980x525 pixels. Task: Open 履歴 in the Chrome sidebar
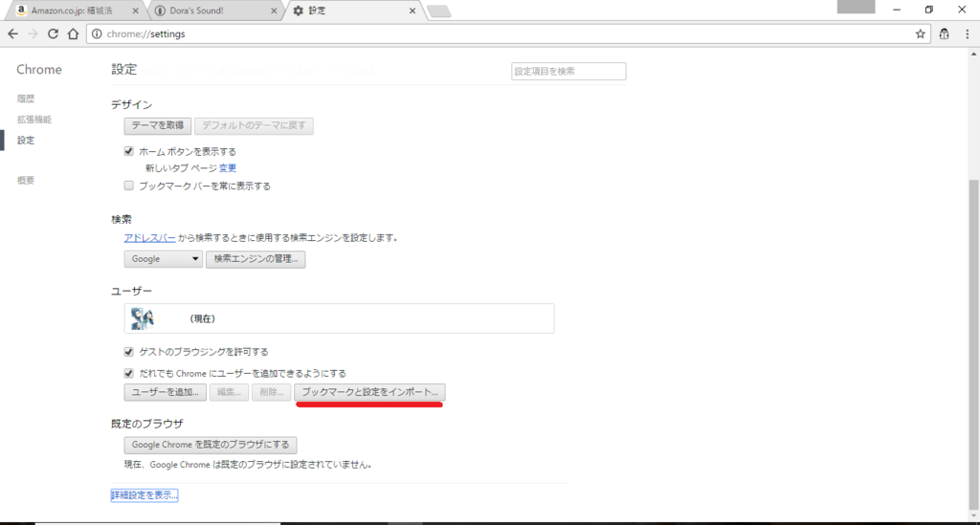(26, 98)
